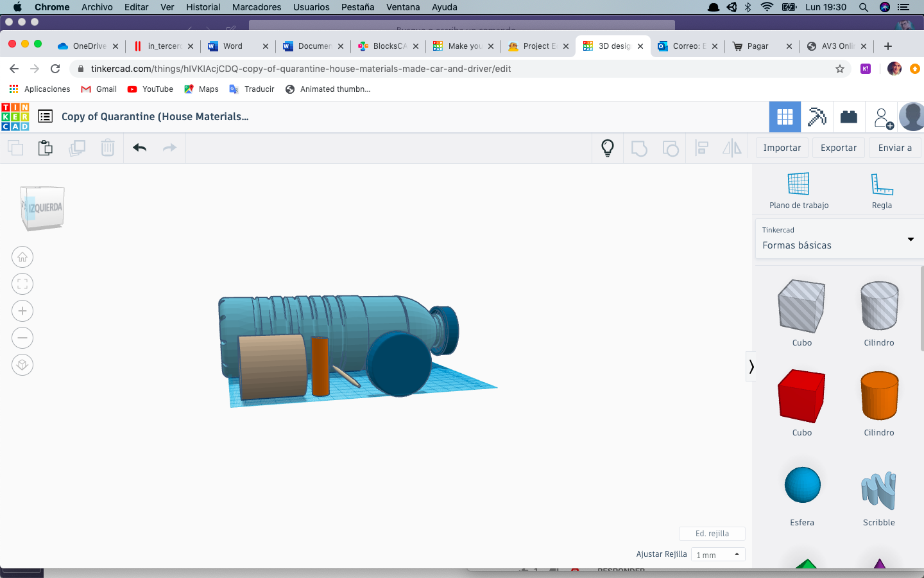
Task: Open the Gmail bookmark
Action: [x=99, y=89]
